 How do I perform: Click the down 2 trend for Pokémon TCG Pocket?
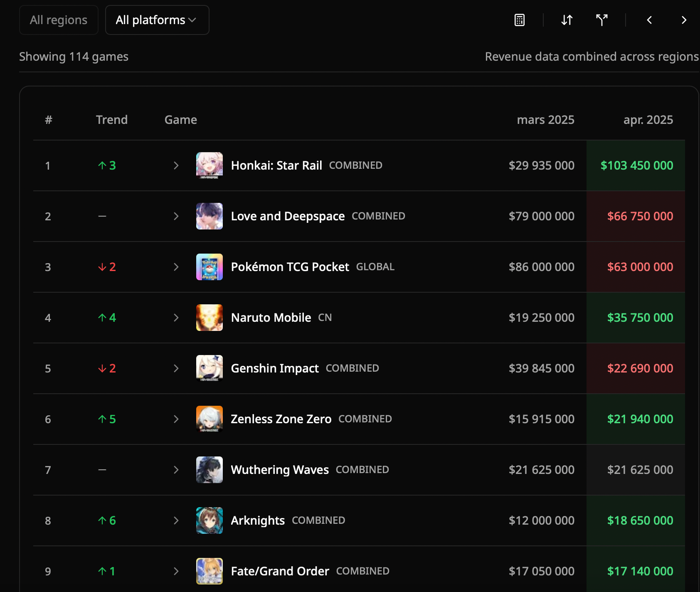click(107, 267)
